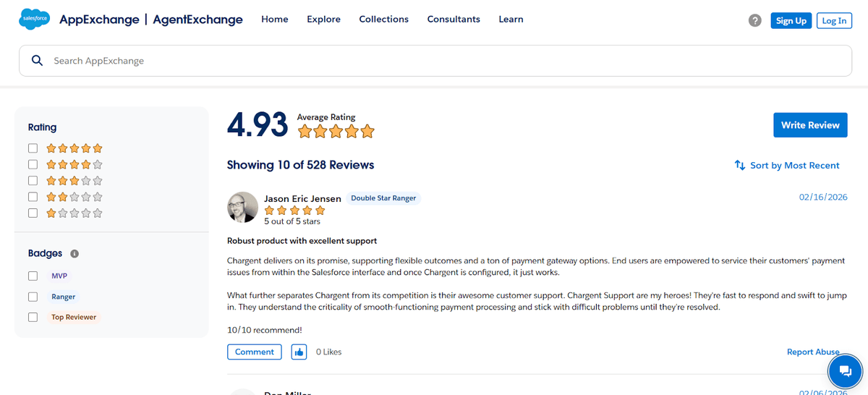Enable the Top Reviewer badge filter
The image size is (868, 395).
[x=33, y=317]
